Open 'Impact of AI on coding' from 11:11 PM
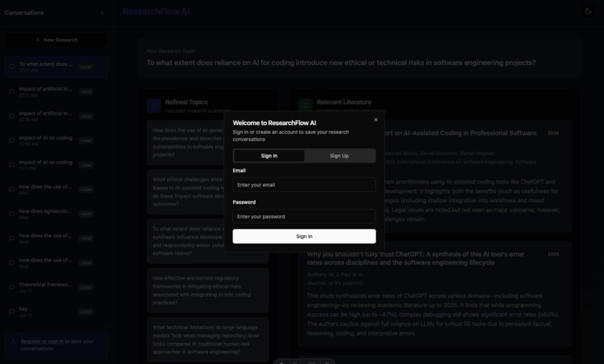 [x=56, y=165]
